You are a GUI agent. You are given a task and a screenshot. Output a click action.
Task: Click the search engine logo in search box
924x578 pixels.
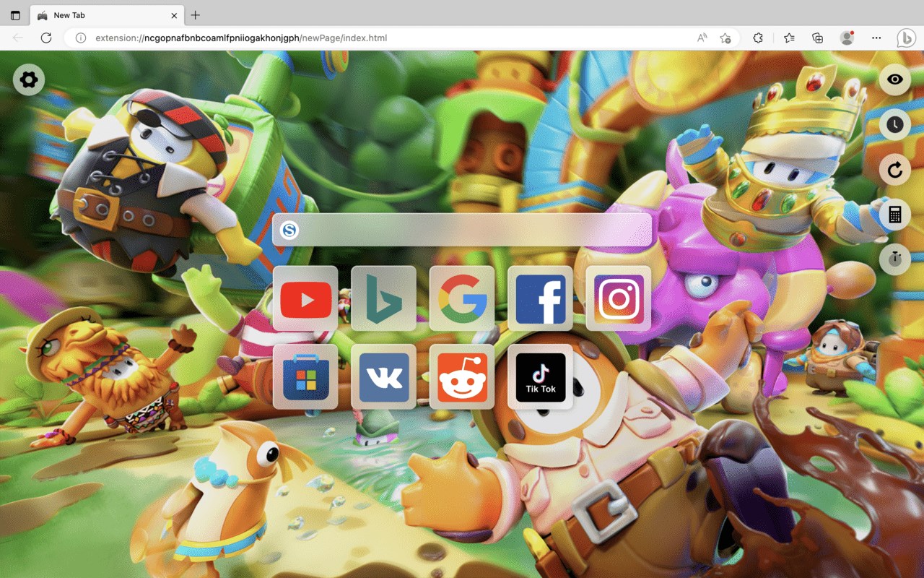pos(289,230)
